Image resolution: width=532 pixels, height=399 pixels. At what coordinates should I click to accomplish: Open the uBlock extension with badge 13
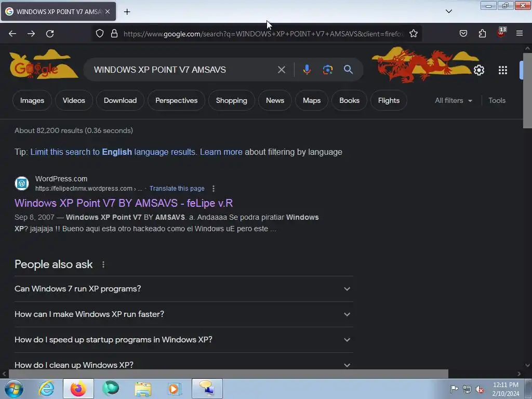pyautogui.click(x=501, y=33)
